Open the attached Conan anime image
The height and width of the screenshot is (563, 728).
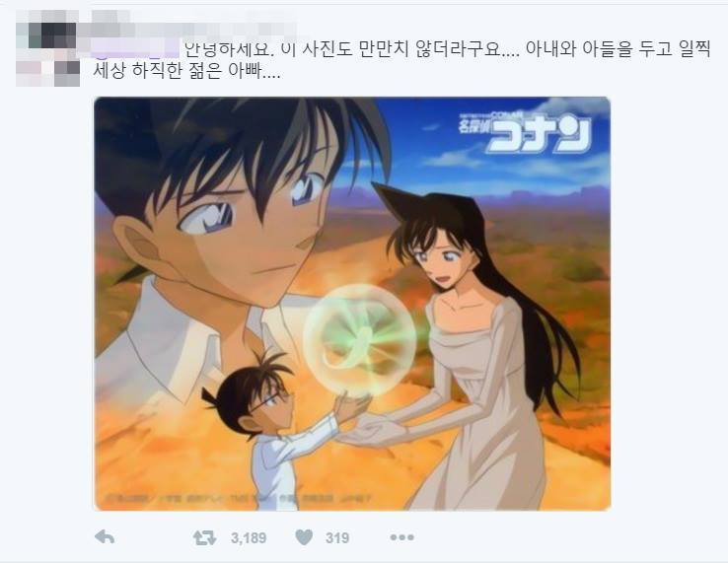352,304
